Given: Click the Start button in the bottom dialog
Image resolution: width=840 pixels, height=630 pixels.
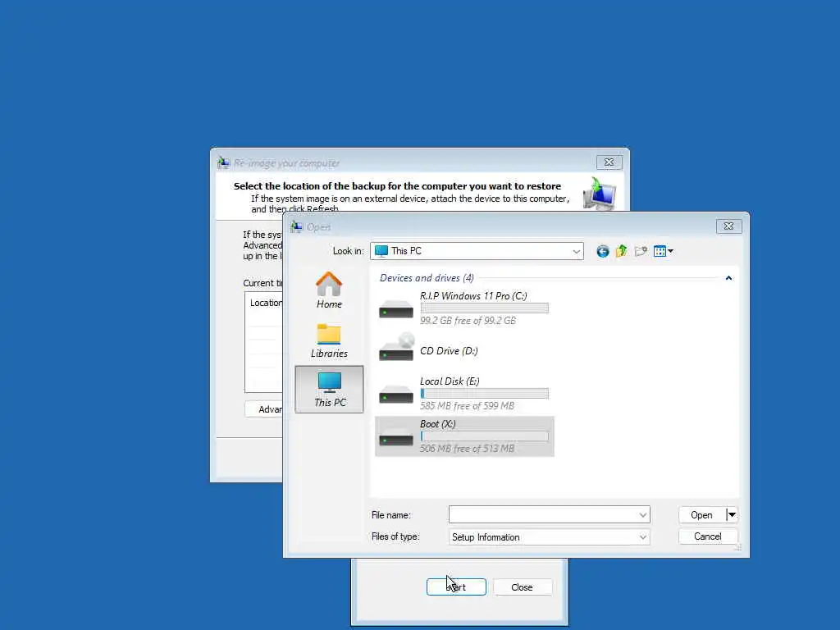Looking at the screenshot, I should click(456, 587).
